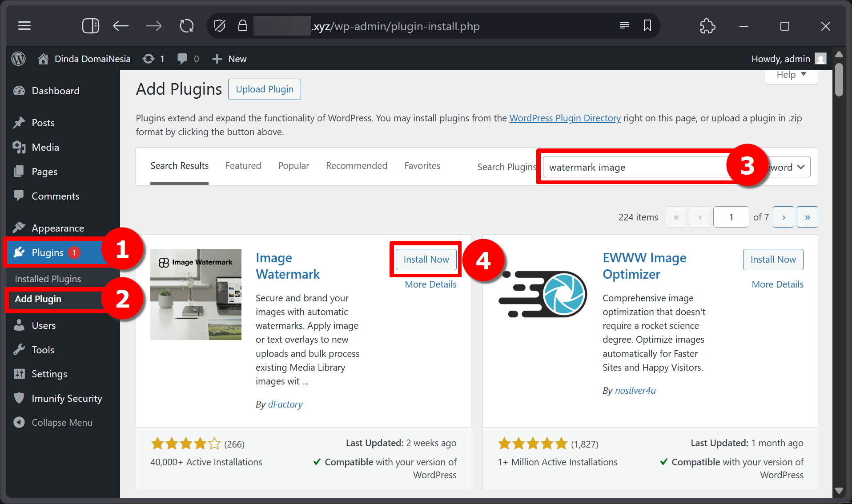Click the scrollbar up arrow
Screen dimensions: 852x504
coord(839,54)
